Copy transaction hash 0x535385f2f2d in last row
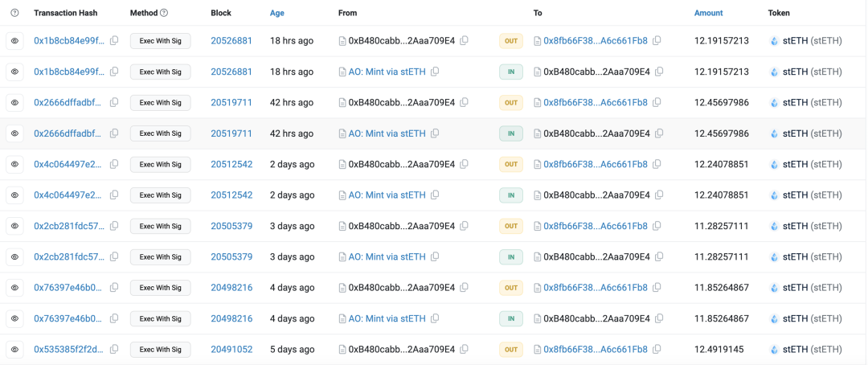 coord(114,350)
